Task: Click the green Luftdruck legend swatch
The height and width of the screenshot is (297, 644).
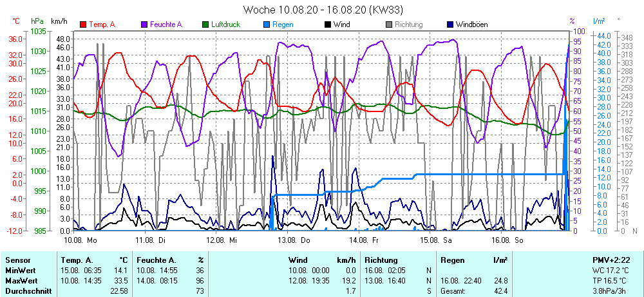Action: [x=205, y=24]
